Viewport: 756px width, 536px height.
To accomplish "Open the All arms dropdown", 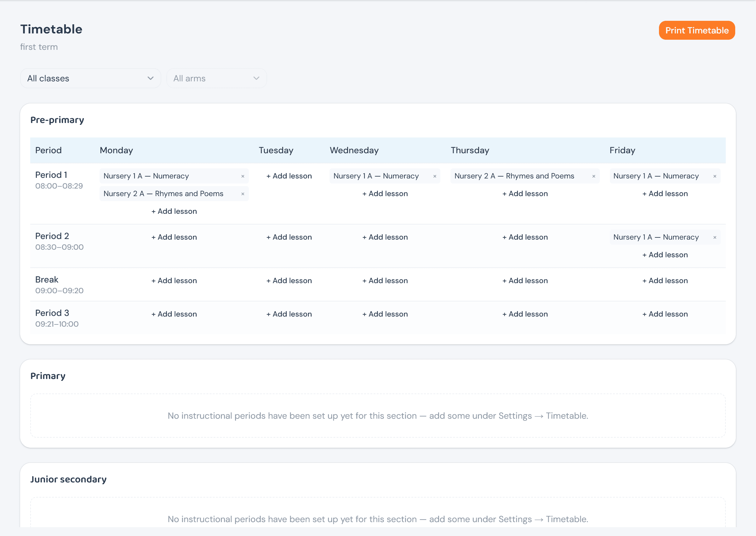I will pos(216,78).
